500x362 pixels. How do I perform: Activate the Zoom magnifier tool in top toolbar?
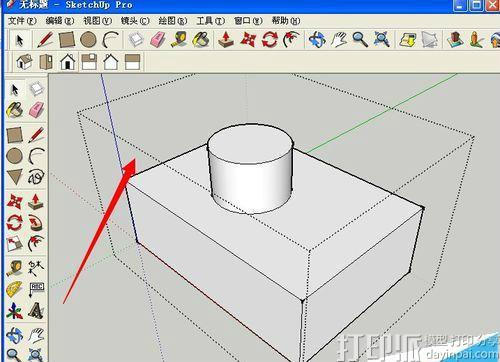tap(360, 39)
